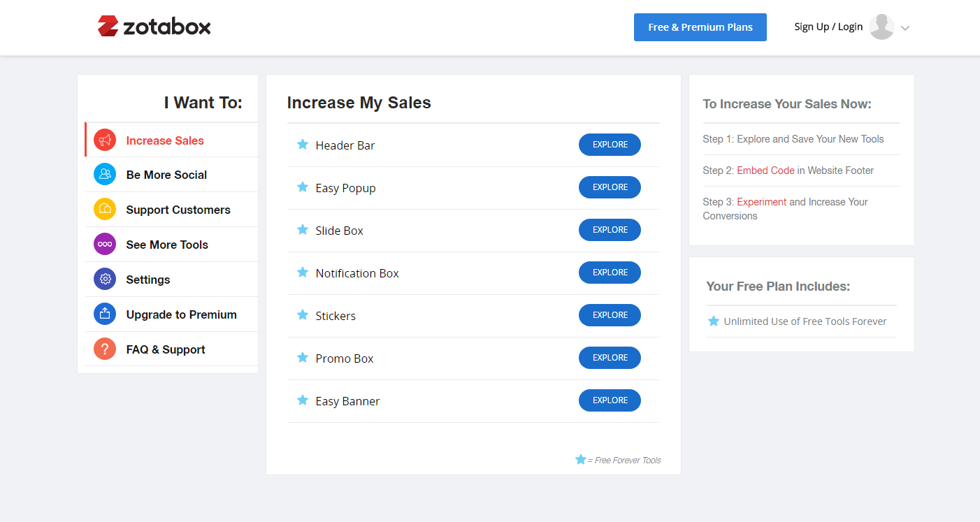Open the Be More Social menu item
The width and height of the screenshot is (980, 522).
coord(166,175)
